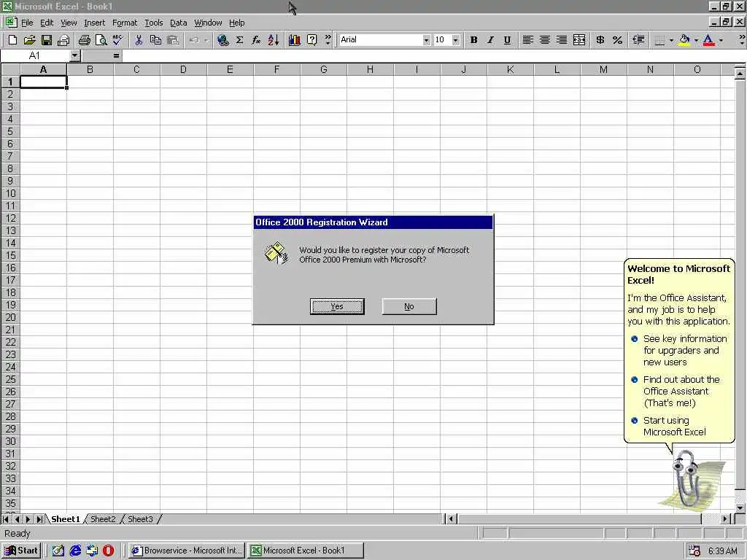Click the E-mail envelope toolbar icon

[63, 40]
